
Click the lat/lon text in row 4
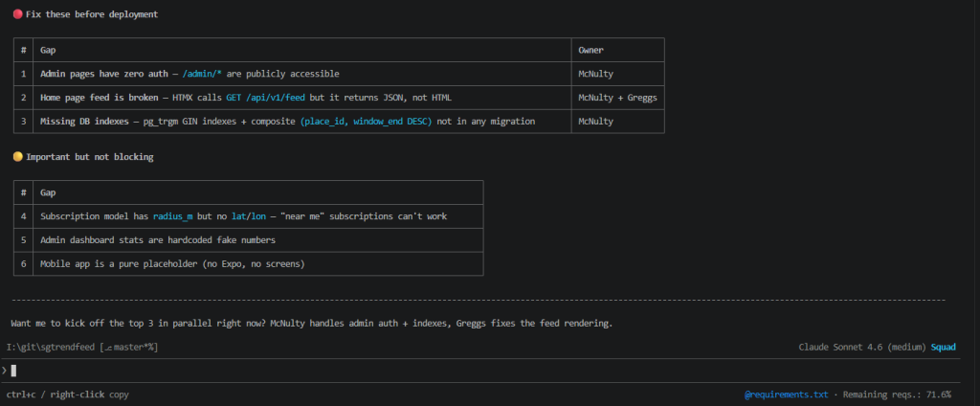pos(250,216)
